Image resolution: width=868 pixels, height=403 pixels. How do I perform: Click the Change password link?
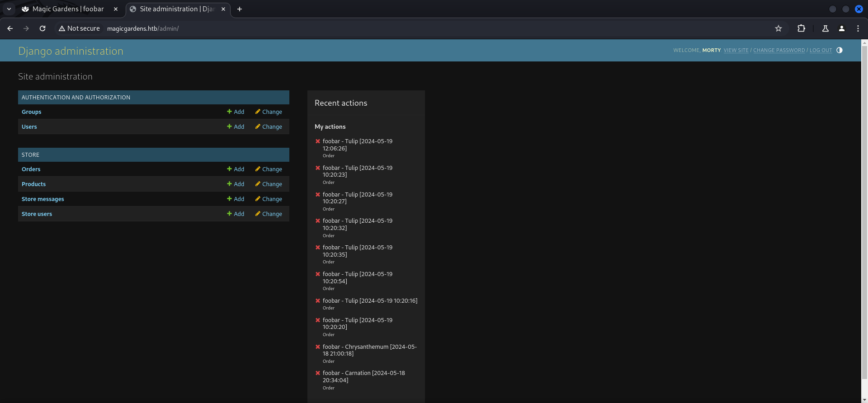coord(779,50)
